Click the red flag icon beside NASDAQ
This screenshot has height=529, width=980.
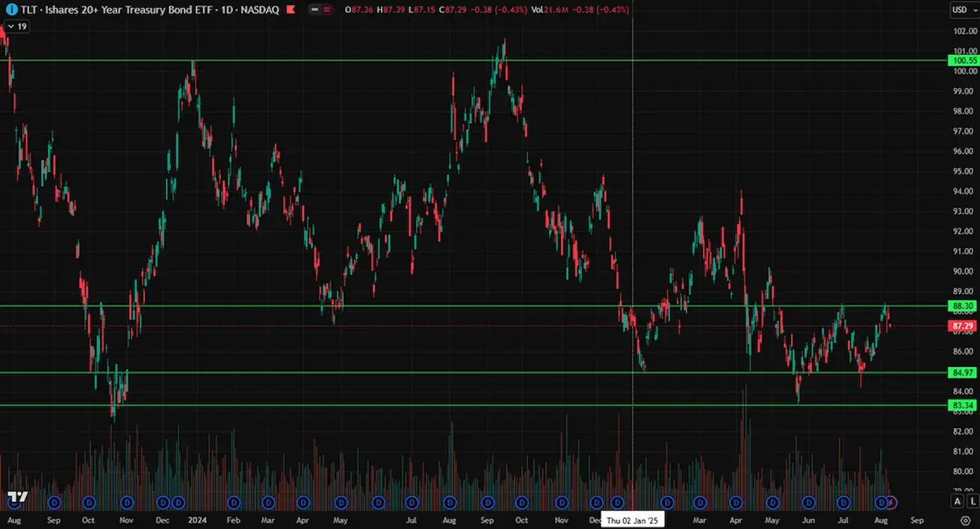tap(290, 10)
